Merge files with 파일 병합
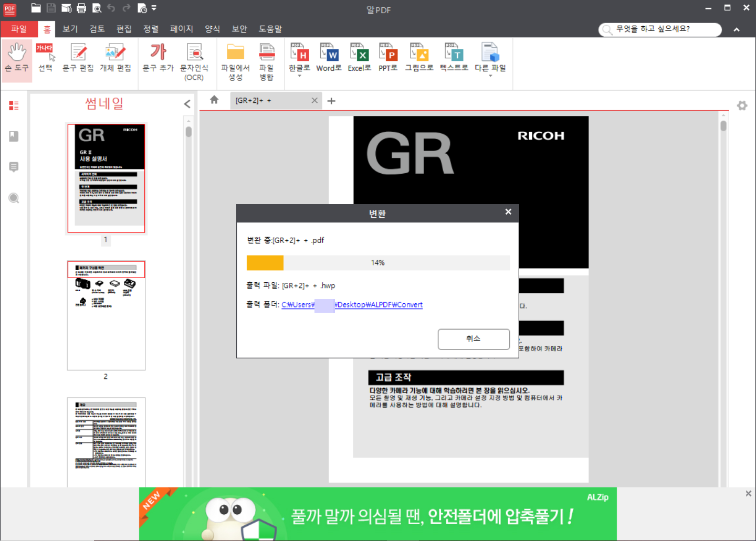The width and height of the screenshot is (756, 541). (267, 62)
